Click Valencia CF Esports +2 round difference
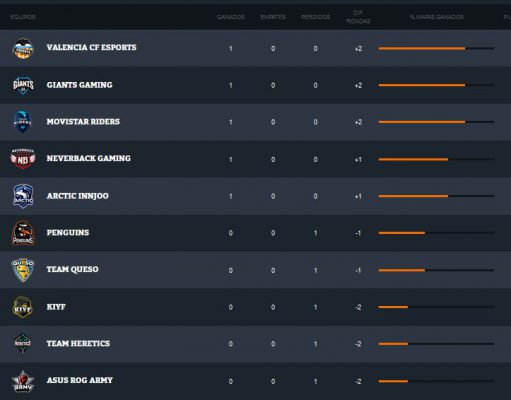 (x=358, y=49)
